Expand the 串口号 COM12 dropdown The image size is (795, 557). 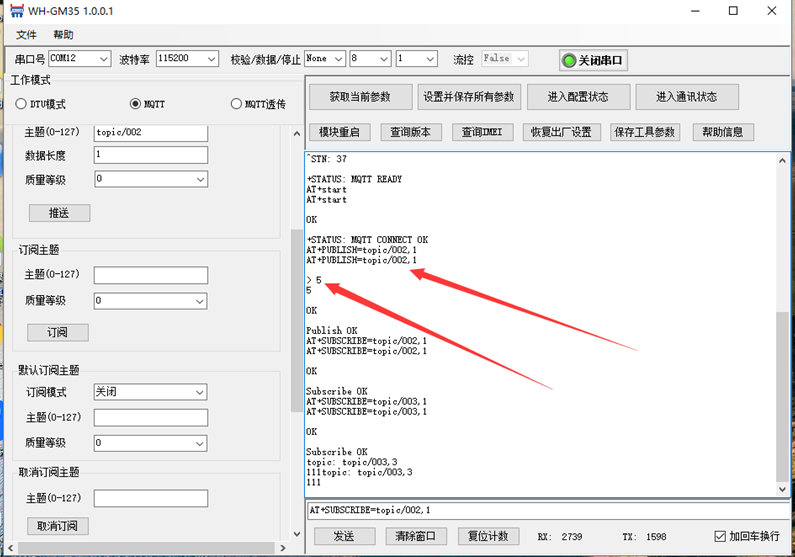pyautogui.click(x=78, y=59)
